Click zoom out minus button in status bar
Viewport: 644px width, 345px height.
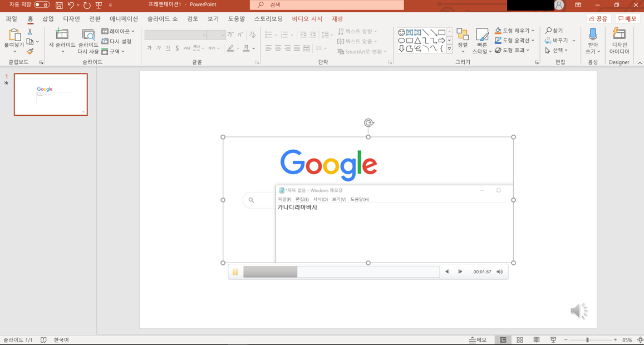tap(566, 340)
